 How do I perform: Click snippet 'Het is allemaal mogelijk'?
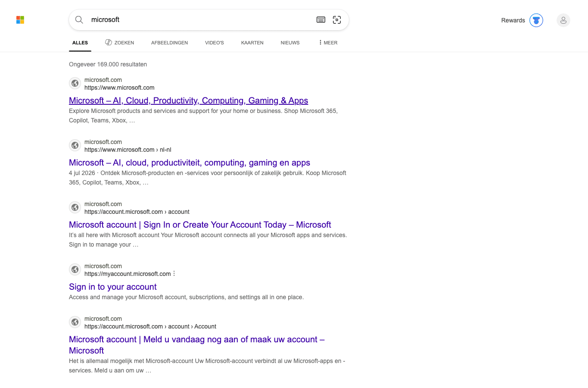coord(207,366)
